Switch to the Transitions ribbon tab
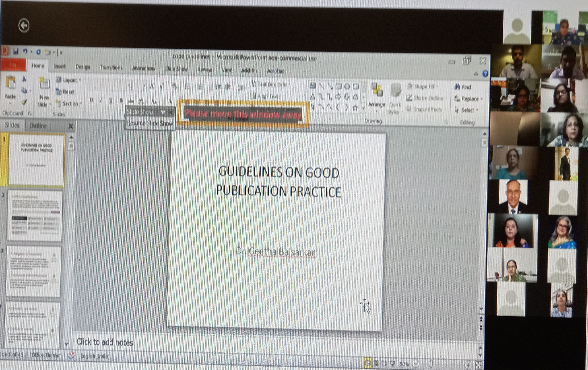This screenshot has height=370, width=588. pyautogui.click(x=111, y=67)
